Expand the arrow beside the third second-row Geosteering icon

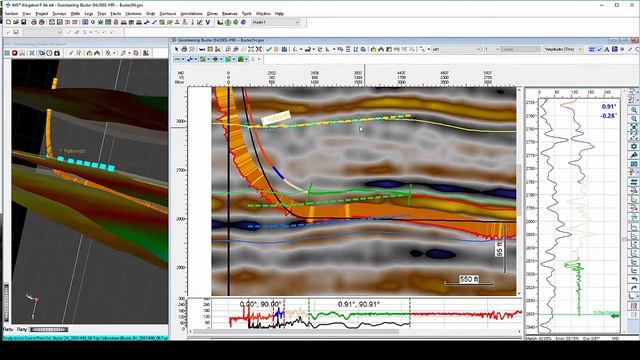(208, 59)
